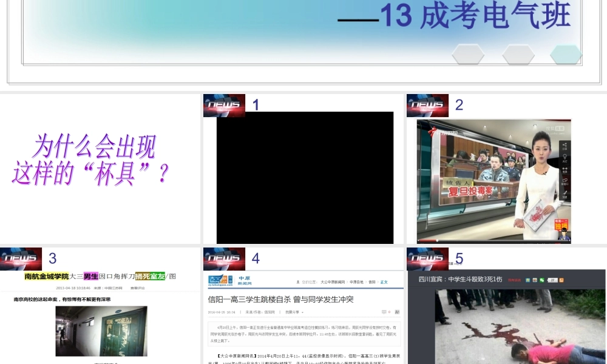Click the user location icon in slide 4 breadcrumb

[x=297, y=282]
